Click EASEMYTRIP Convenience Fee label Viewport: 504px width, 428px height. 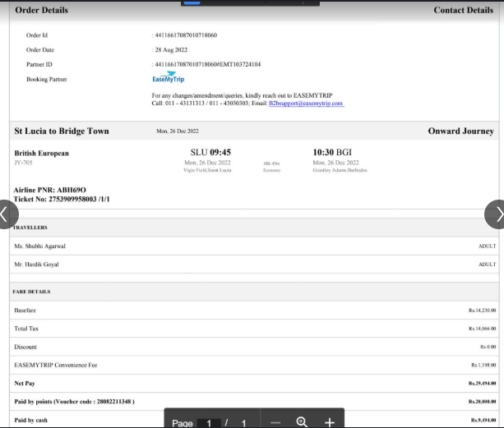pyautogui.click(x=56, y=365)
